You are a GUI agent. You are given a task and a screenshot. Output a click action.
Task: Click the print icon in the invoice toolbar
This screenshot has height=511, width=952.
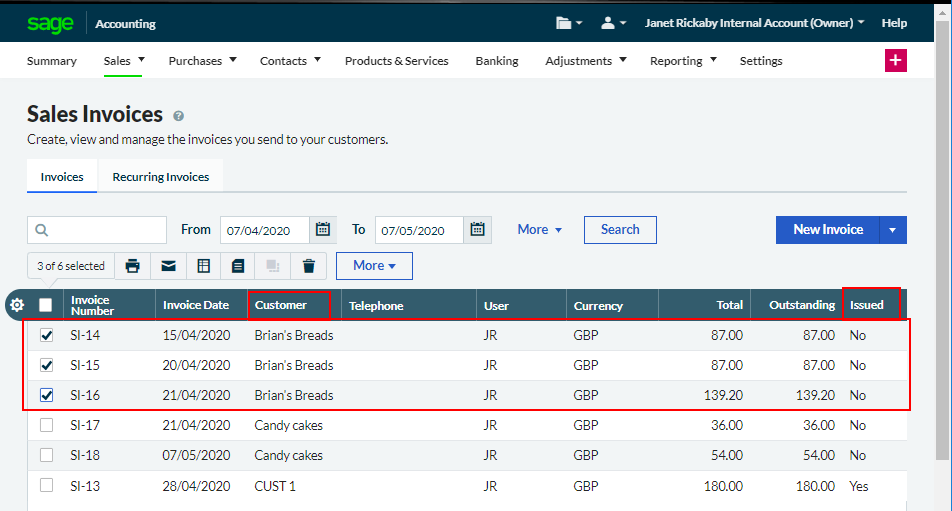pos(132,266)
